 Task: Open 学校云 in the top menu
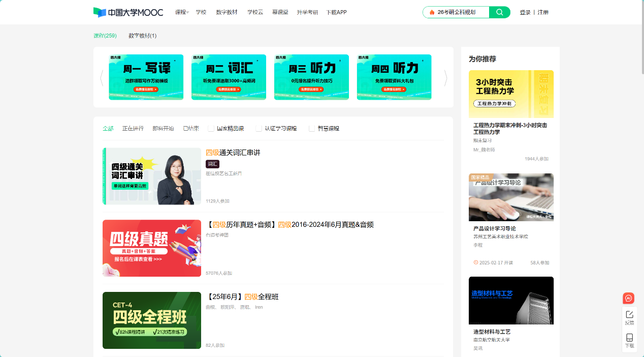255,12
